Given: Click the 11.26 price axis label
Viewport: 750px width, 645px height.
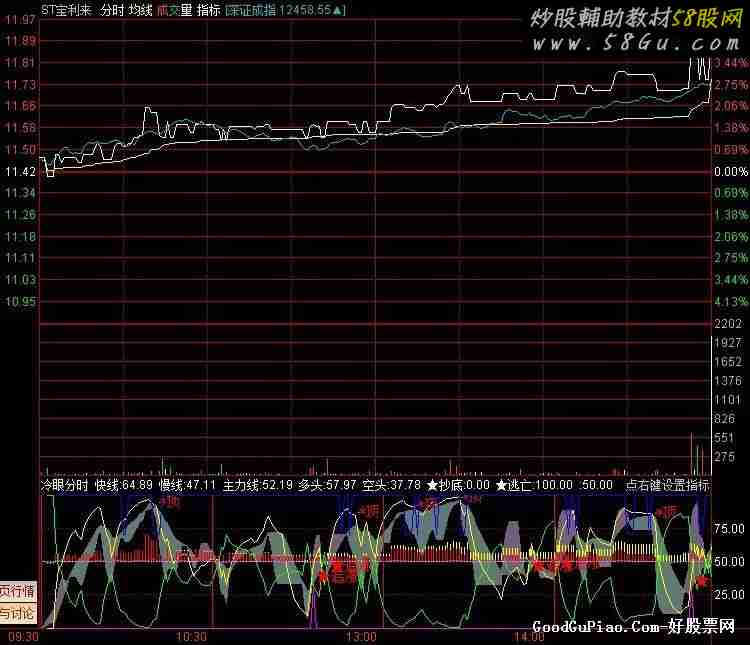Looking at the screenshot, I should [20, 215].
